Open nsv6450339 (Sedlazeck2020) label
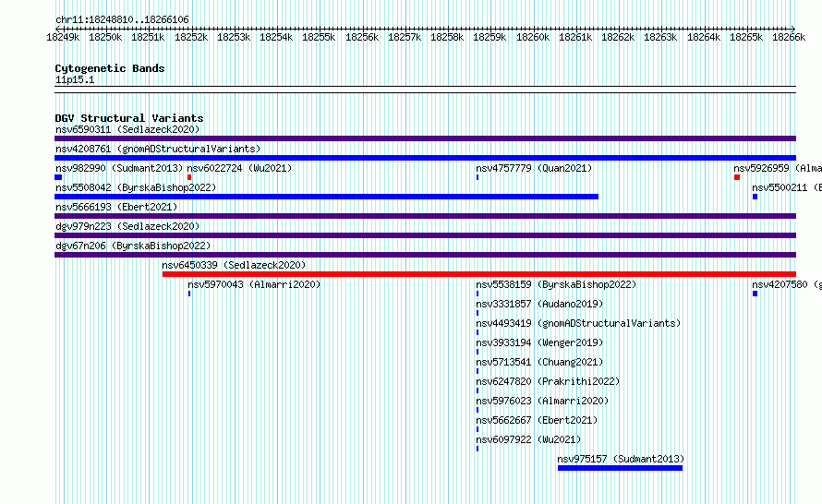822x504 pixels. [234, 265]
